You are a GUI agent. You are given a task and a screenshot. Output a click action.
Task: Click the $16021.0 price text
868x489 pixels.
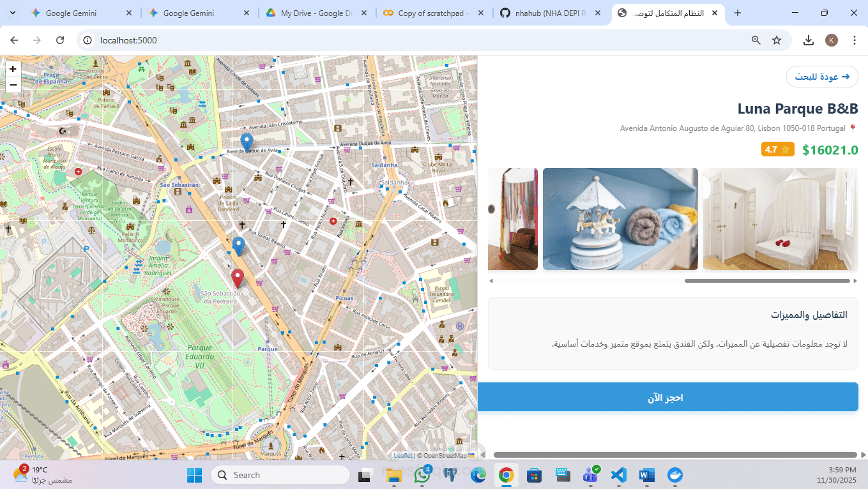(x=830, y=150)
